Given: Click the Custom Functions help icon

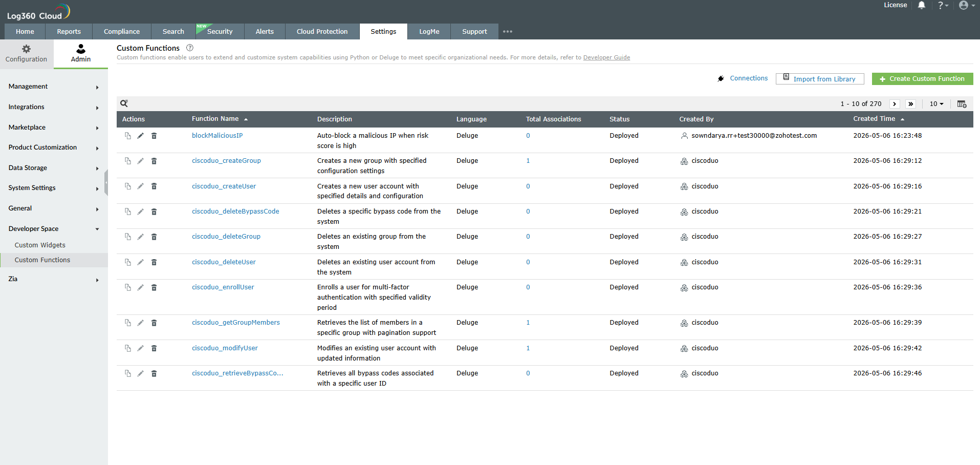Looking at the screenshot, I should pos(190,48).
